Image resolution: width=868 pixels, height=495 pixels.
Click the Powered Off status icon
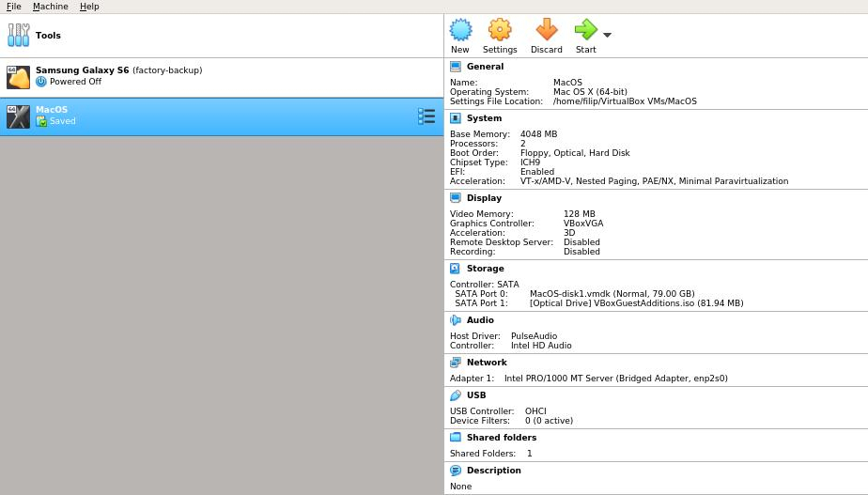[x=41, y=82]
